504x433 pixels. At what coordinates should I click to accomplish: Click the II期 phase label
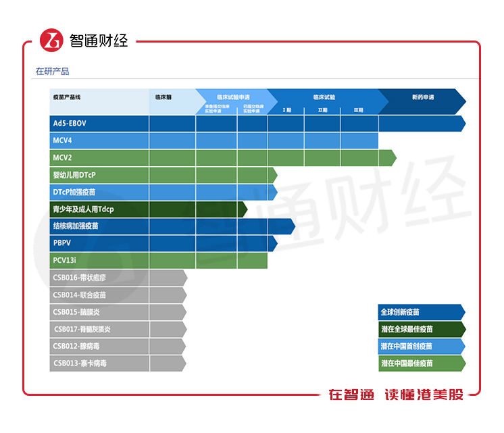(323, 110)
